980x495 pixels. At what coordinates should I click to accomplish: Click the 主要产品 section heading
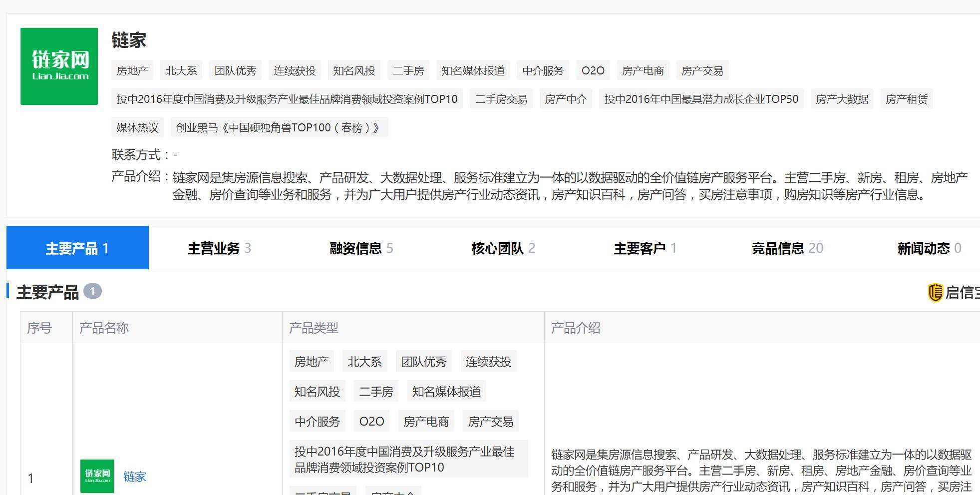(x=47, y=292)
